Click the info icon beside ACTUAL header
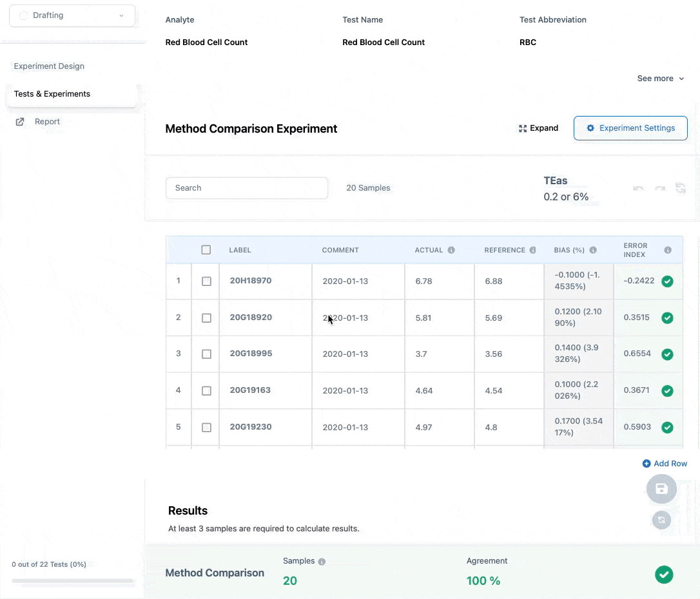The width and height of the screenshot is (700, 599). [x=451, y=250]
